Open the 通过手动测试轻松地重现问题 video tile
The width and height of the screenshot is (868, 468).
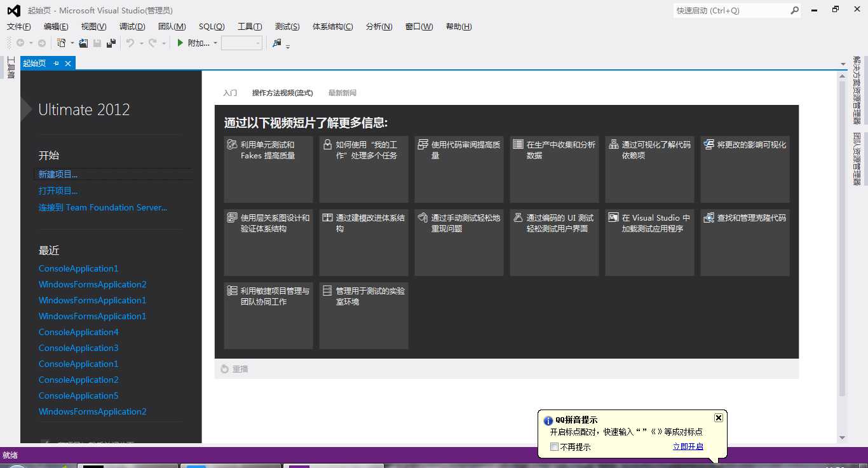click(x=459, y=242)
